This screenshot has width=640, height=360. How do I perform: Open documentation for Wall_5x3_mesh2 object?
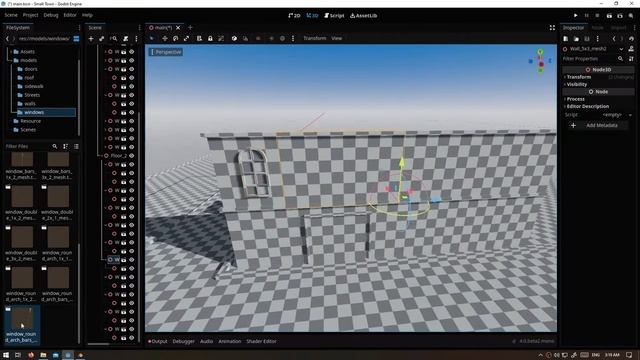(x=631, y=49)
